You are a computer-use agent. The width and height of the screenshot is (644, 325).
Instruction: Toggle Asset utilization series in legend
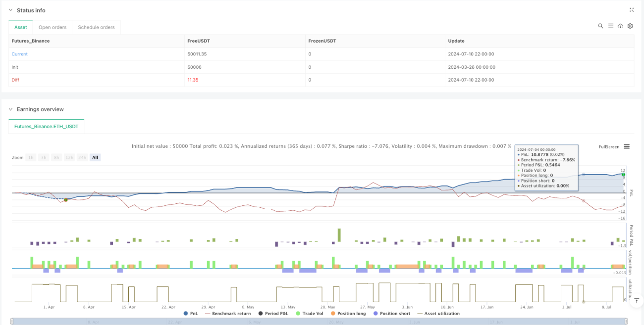(439, 313)
